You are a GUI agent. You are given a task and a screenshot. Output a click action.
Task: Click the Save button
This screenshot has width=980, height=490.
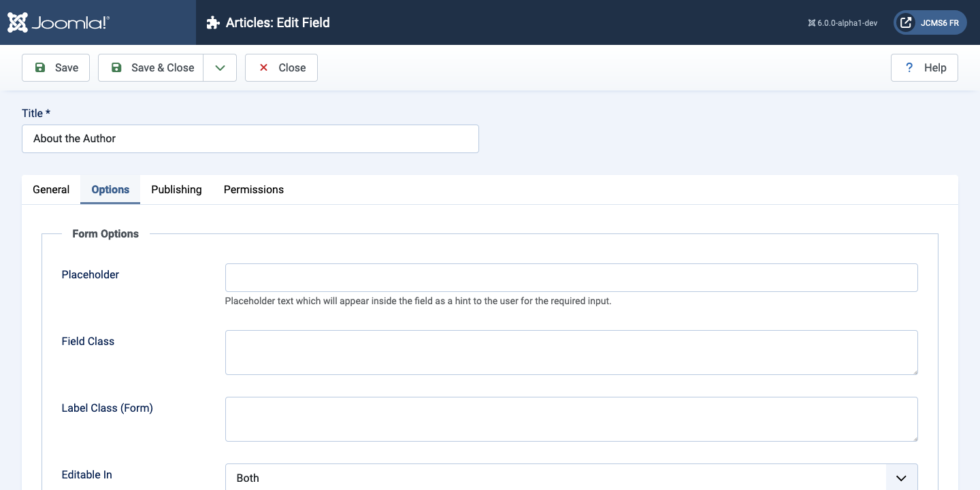pos(56,67)
